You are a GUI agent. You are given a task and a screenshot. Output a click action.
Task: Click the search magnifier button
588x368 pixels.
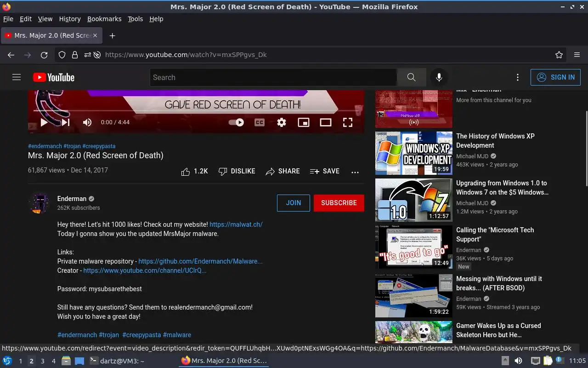[x=411, y=77]
